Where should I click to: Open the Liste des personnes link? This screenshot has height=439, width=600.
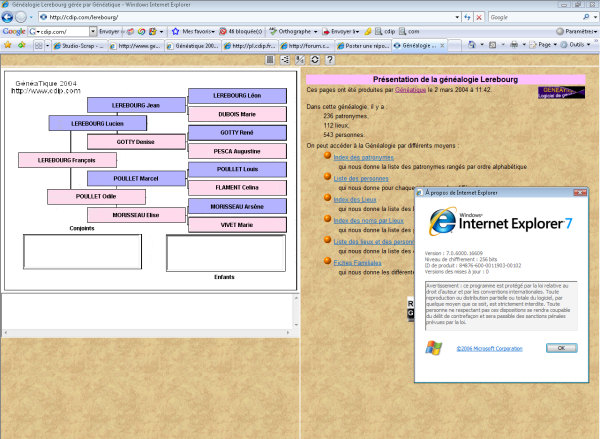tap(361, 178)
